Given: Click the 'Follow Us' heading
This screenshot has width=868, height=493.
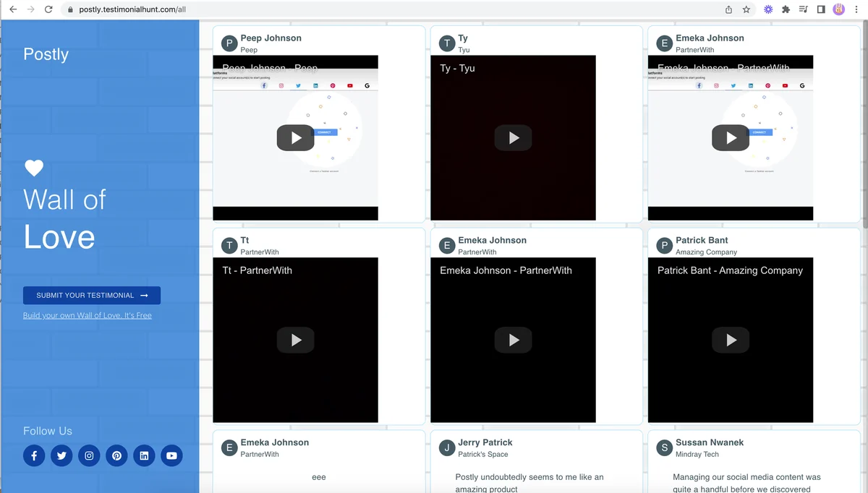Looking at the screenshot, I should pos(48,431).
